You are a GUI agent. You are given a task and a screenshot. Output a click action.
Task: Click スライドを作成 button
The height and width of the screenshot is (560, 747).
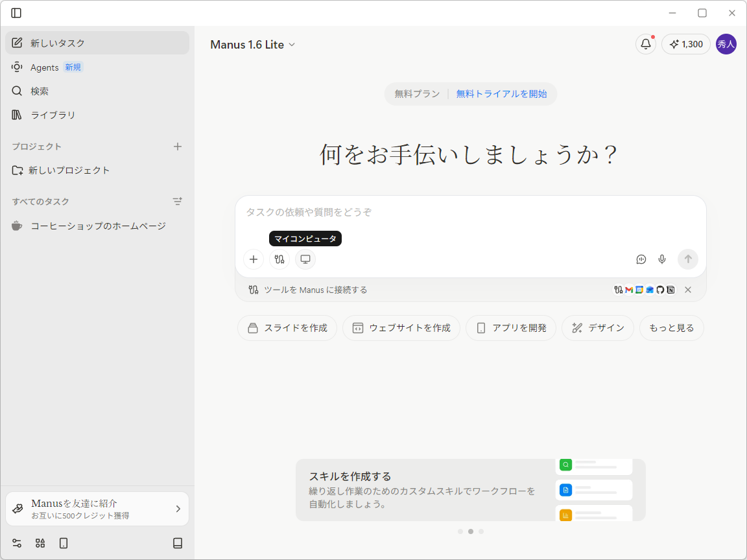click(287, 328)
